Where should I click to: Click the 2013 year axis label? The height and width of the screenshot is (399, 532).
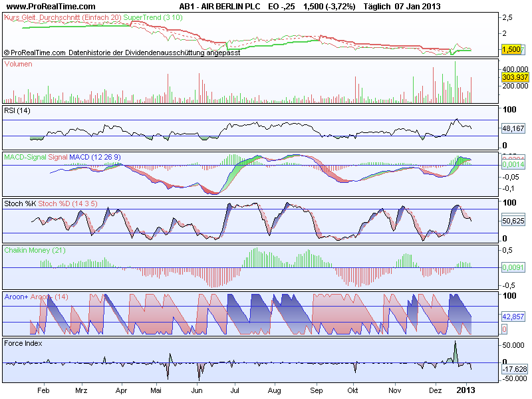click(x=466, y=390)
